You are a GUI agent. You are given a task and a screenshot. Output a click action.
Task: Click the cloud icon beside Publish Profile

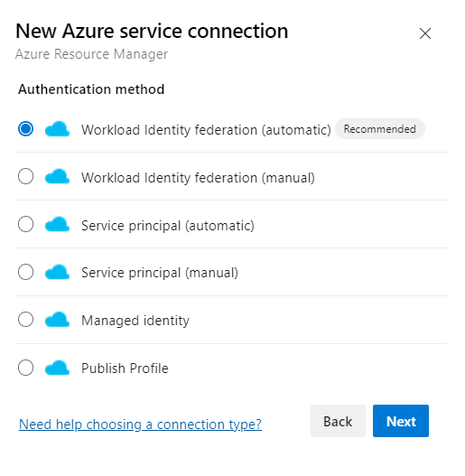57,368
